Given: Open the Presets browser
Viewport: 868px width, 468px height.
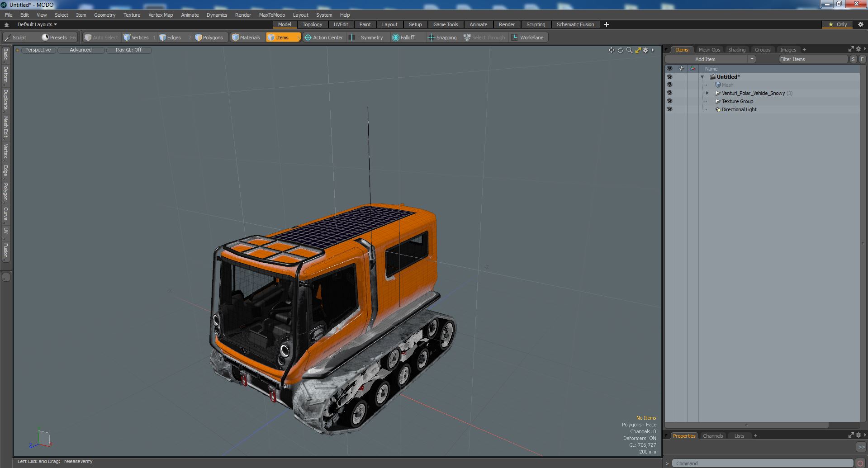Looking at the screenshot, I should pyautogui.click(x=58, y=38).
